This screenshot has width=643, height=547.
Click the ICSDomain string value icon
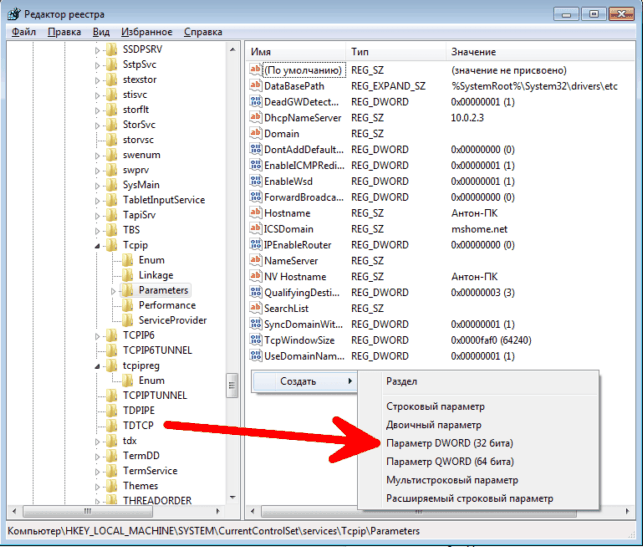click(x=255, y=228)
